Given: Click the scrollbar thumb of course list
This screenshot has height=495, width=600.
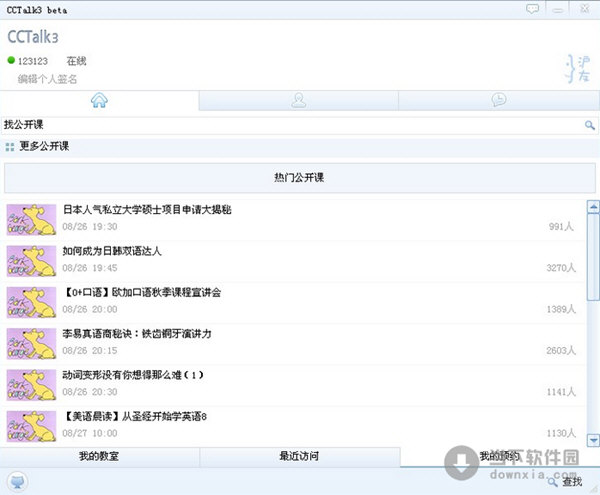Looking at the screenshot, I should (593, 257).
